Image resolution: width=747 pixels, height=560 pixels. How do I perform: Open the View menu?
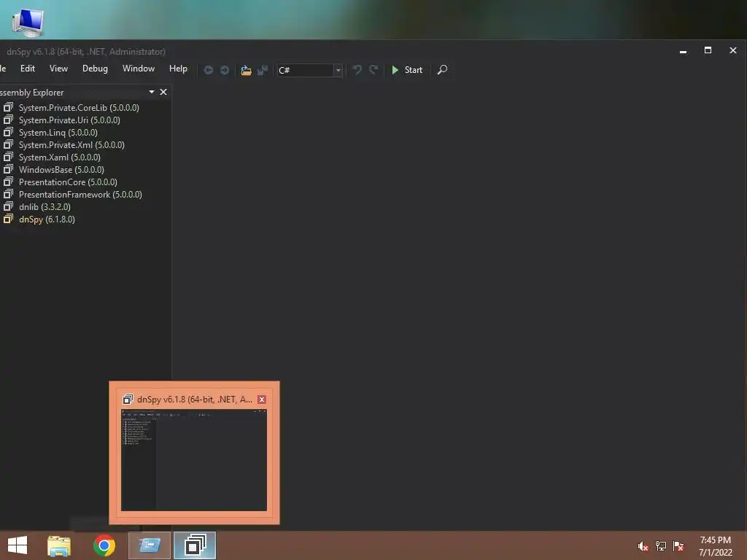coord(58,69)
